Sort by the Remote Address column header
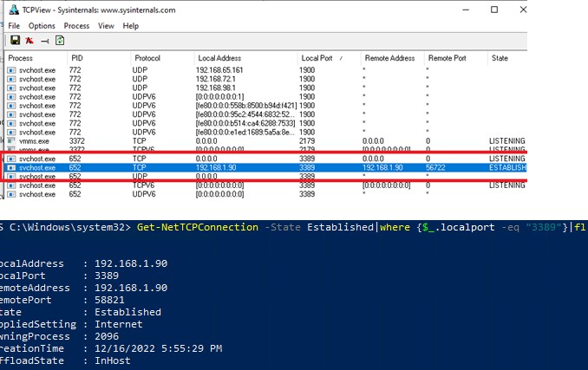This screenshot has width=588, height=370. [389, 57]
